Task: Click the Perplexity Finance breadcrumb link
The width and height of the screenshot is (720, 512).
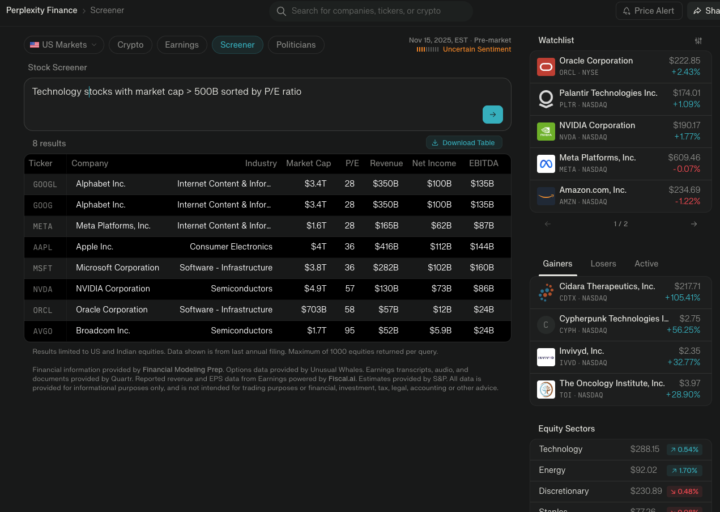Action: coord(42,11)
